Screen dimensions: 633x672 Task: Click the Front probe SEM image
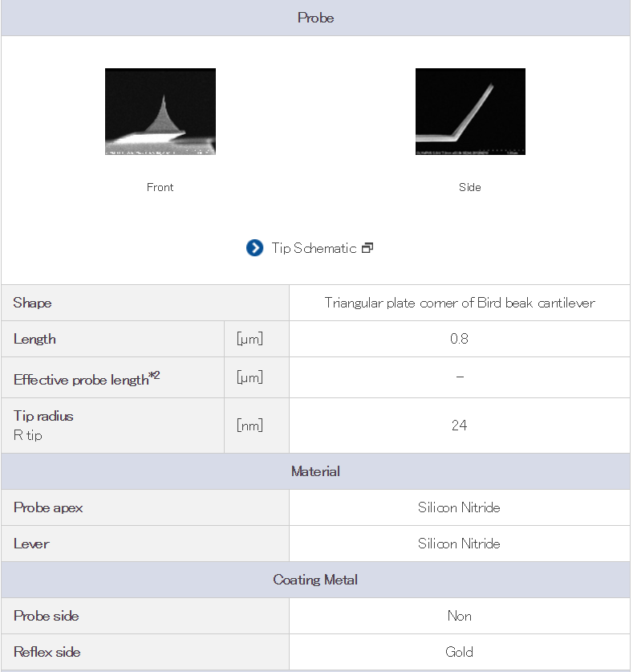[x=160, y=112]
